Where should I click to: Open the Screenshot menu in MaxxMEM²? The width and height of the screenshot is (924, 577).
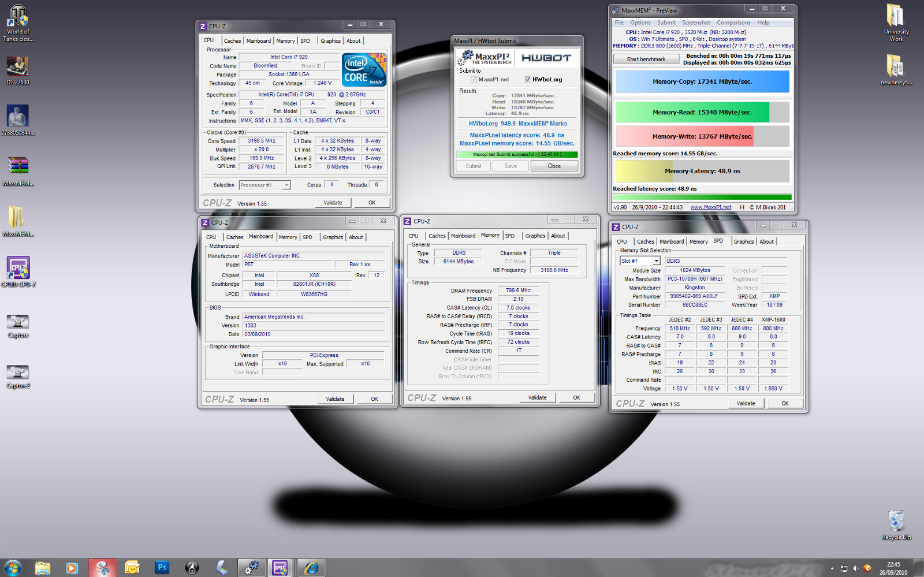[696, 23]
